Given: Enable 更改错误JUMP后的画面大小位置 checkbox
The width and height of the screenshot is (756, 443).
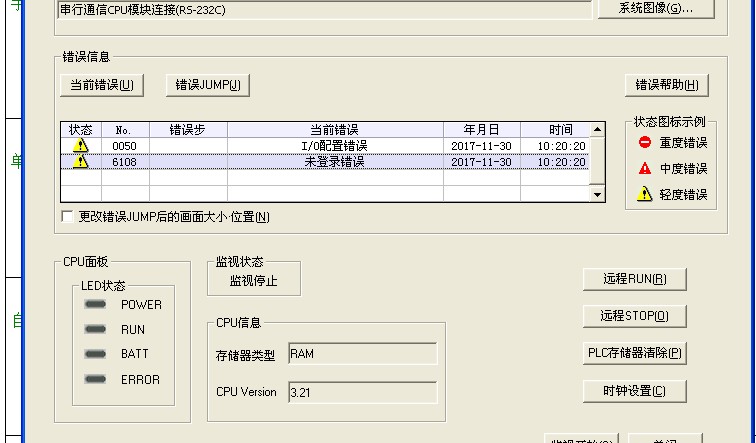Looking at the screenshot, I should (x=67, y=217).
